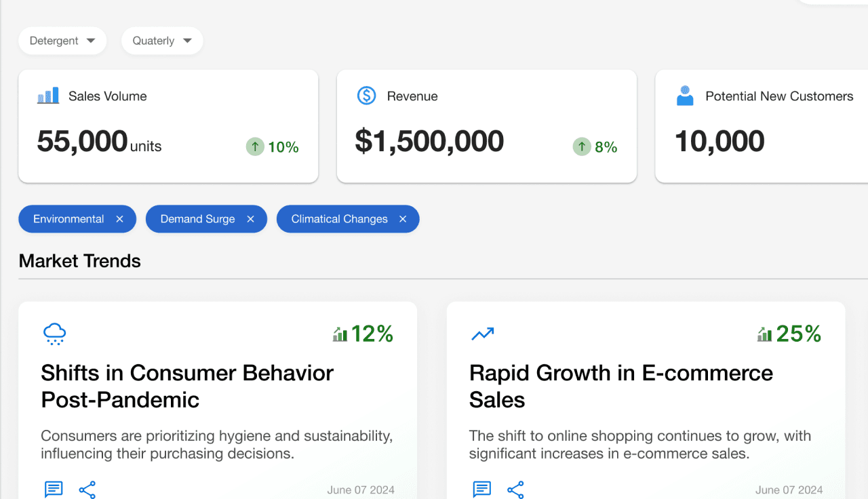Open comments on Shifts in Consumer Behavior card
The image size is (868, 499).
coord(54,489)
